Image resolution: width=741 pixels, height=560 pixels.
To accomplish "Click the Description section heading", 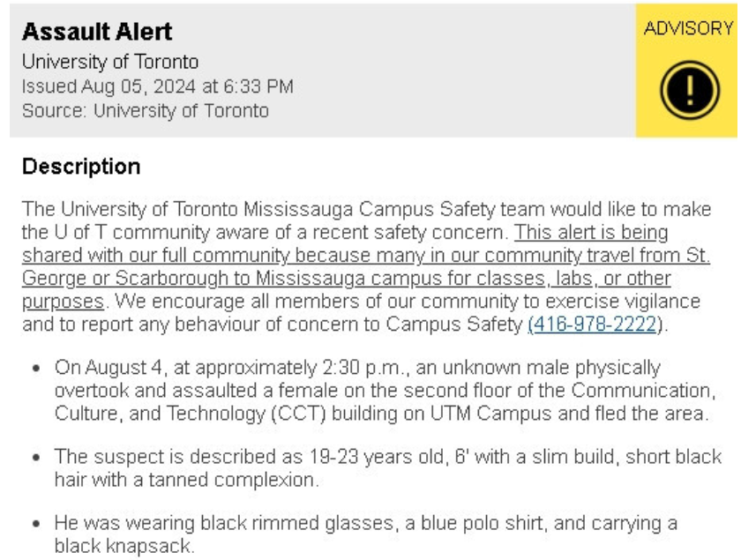I will [x=81, y=167].
